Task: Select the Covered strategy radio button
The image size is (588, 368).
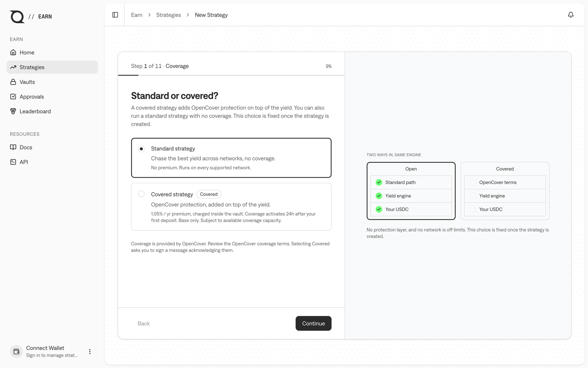Action: click(x=141, y=194)
